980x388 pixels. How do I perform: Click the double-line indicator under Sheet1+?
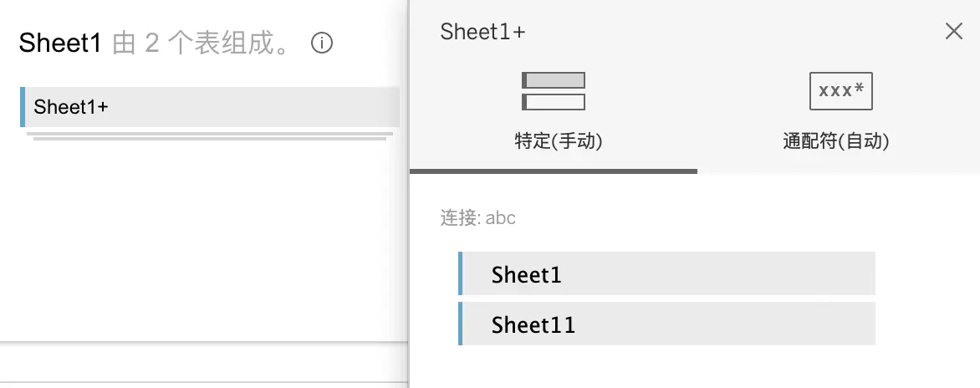209,135
